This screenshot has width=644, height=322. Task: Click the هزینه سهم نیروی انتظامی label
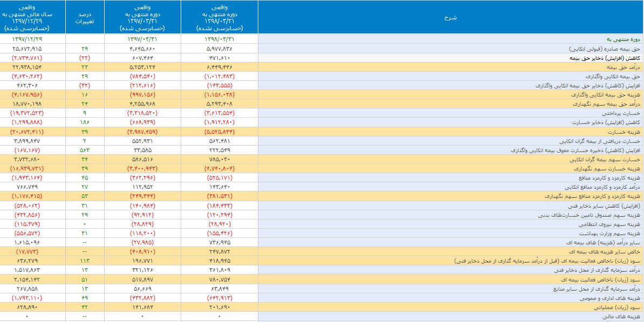click(609, 224)
